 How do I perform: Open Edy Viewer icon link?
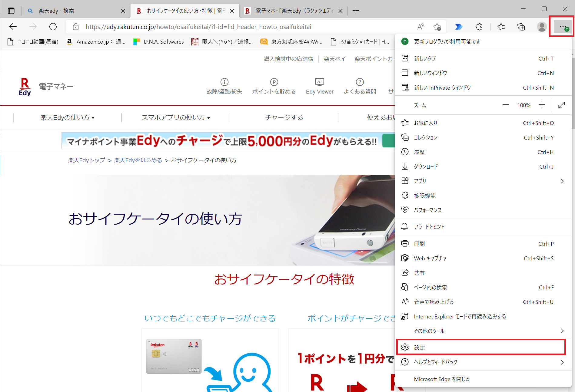tap(320, 86)
